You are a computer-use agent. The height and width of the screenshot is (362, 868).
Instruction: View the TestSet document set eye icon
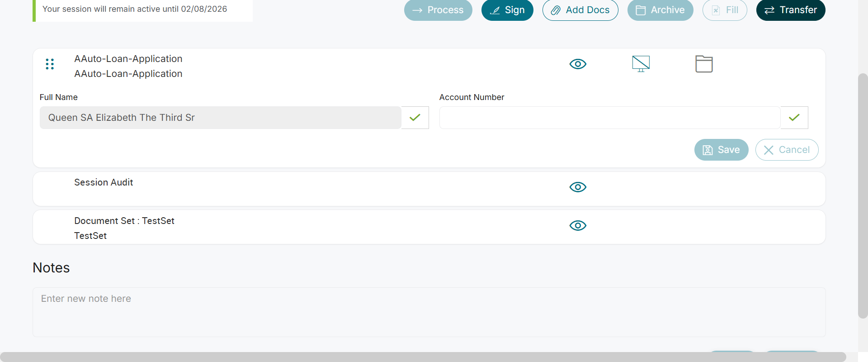[578, 226]
